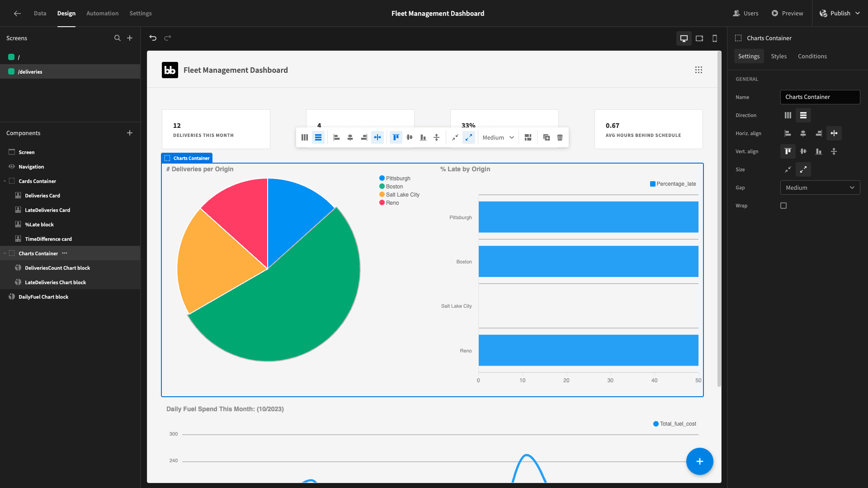Set Direction to rows in settings panel
Viewport: 868px width, 488px height.
pyautogui.click(x=803, y=115)
